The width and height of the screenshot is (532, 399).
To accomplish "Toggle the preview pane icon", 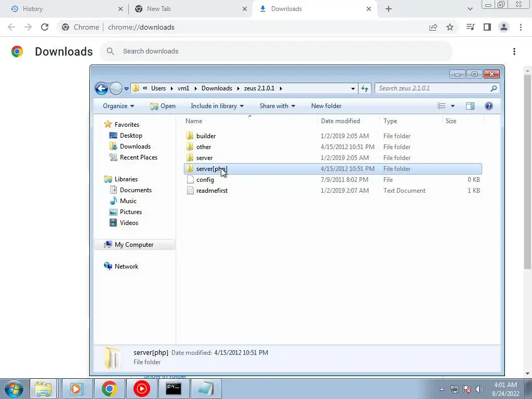I will [x=470, y=106].
